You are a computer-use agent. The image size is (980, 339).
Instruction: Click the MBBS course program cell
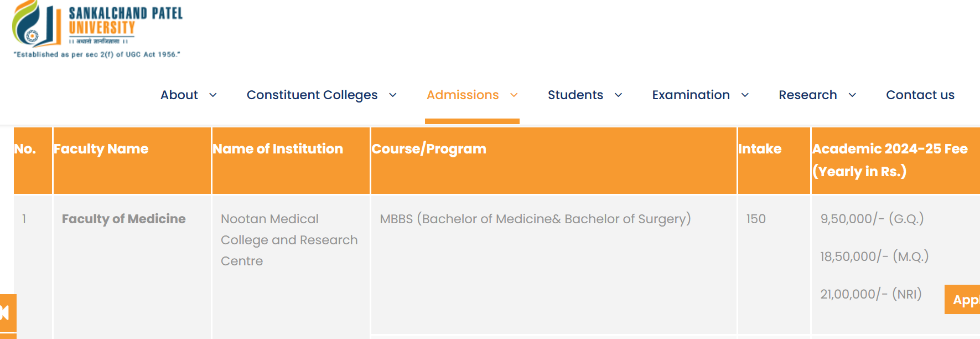click(535, 219)
